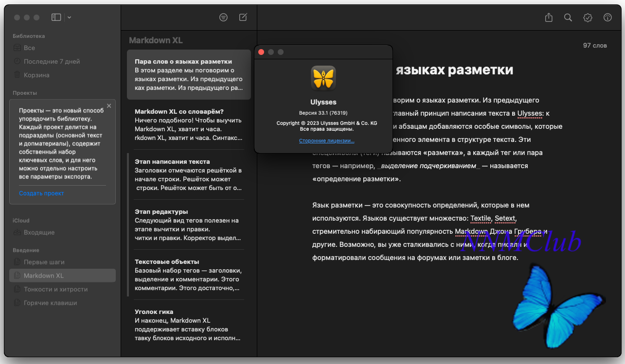Click the trash icon beside Корзина

pyautogui.click(x=18, y=75)
